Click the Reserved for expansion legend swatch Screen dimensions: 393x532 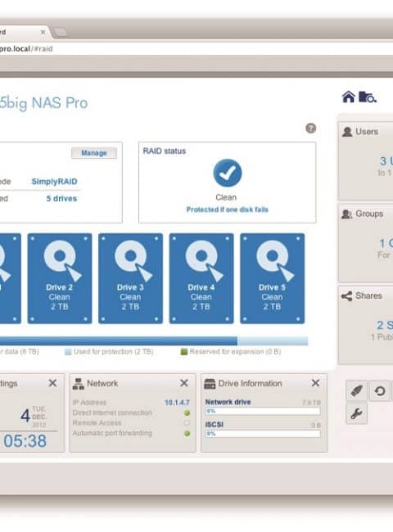(x=184, y=352)
